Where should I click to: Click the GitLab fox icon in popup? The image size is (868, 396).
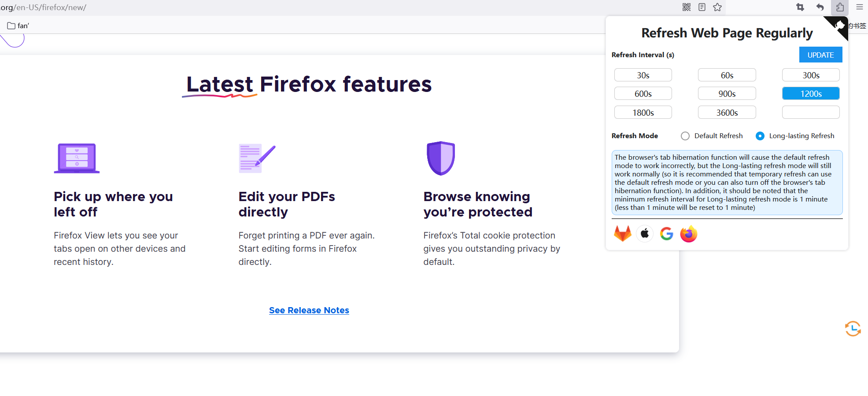click(623, 234)
